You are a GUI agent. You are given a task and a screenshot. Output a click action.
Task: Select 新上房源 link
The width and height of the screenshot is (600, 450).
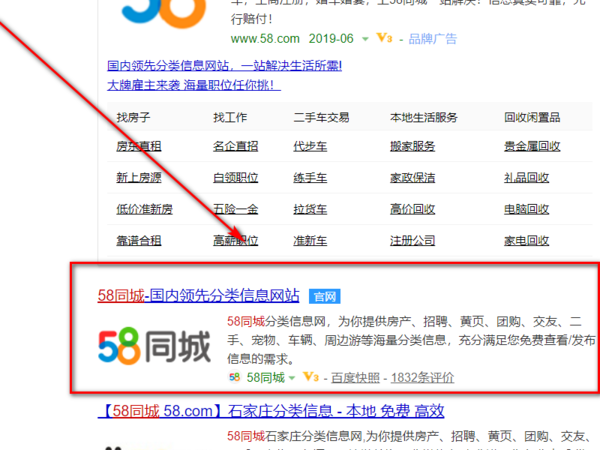(x=139, y=178)
